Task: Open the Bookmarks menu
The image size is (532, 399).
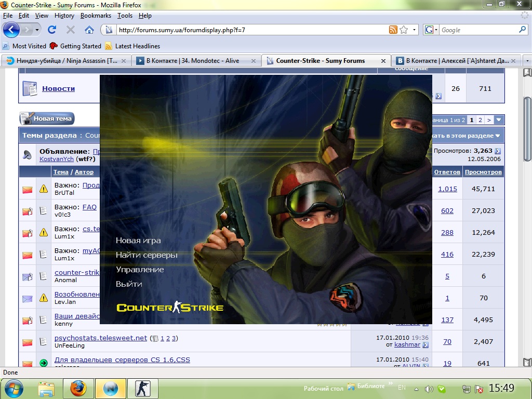Action: coord(96,16)
